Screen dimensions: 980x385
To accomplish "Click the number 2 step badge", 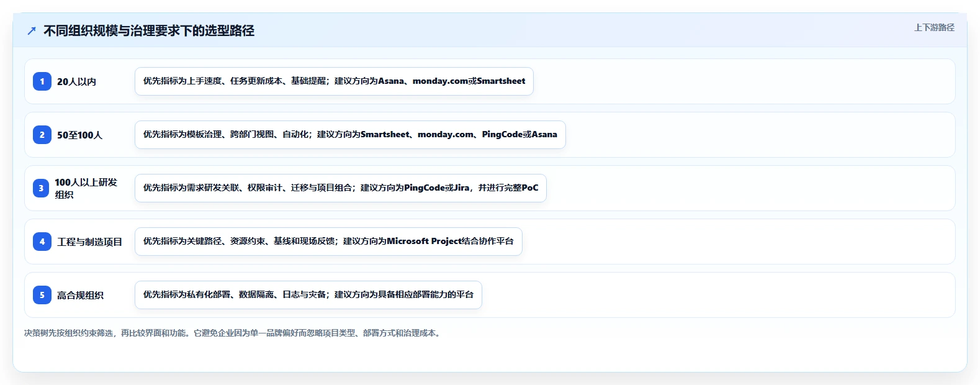I will click(42, 135).
